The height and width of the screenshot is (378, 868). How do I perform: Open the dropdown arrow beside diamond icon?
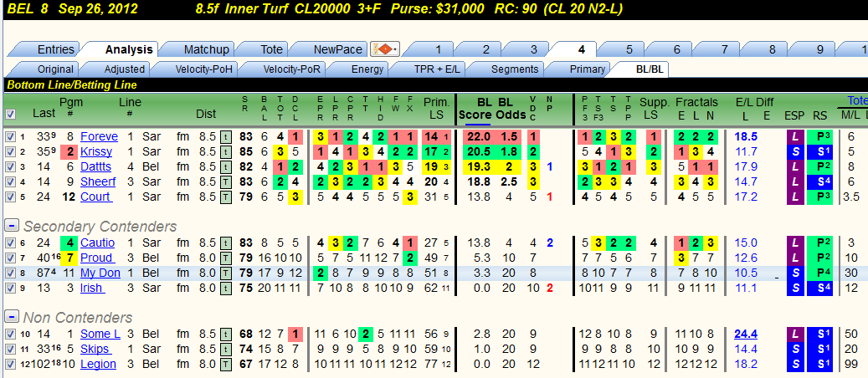(395, 50)
